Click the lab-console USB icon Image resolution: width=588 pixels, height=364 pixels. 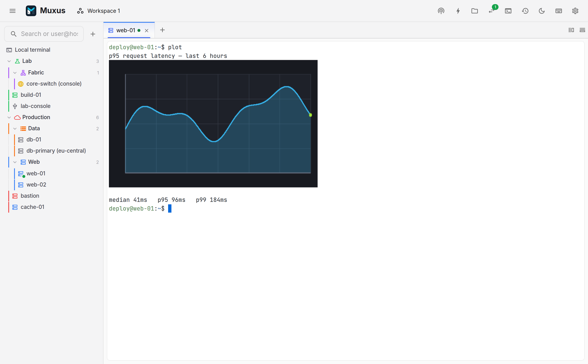(15, 106)
